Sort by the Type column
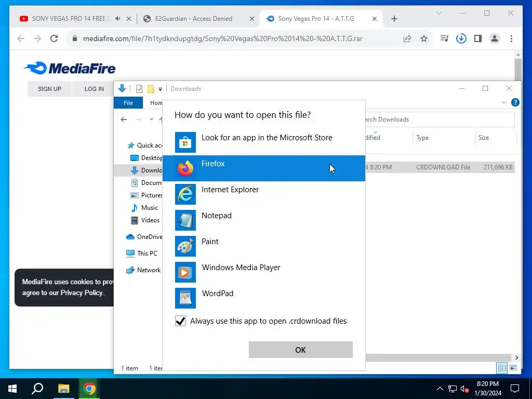This screenshot has width=532, height=399. [444, 137]
